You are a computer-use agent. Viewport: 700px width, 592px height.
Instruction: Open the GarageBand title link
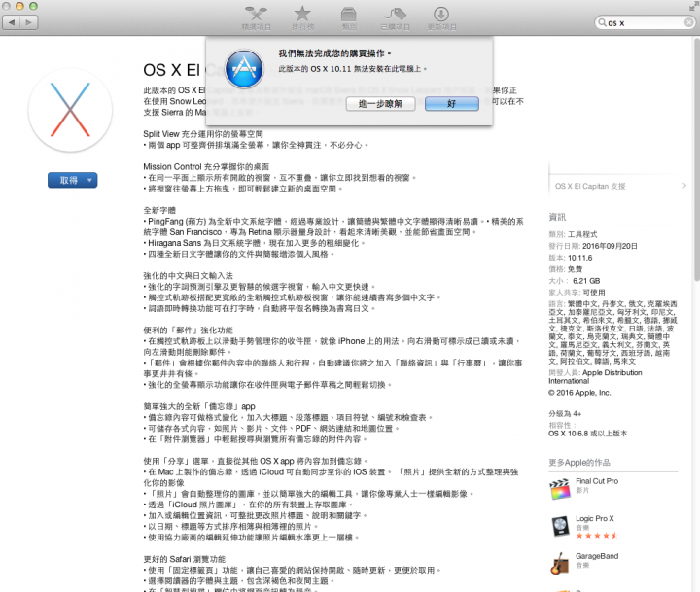597,556
